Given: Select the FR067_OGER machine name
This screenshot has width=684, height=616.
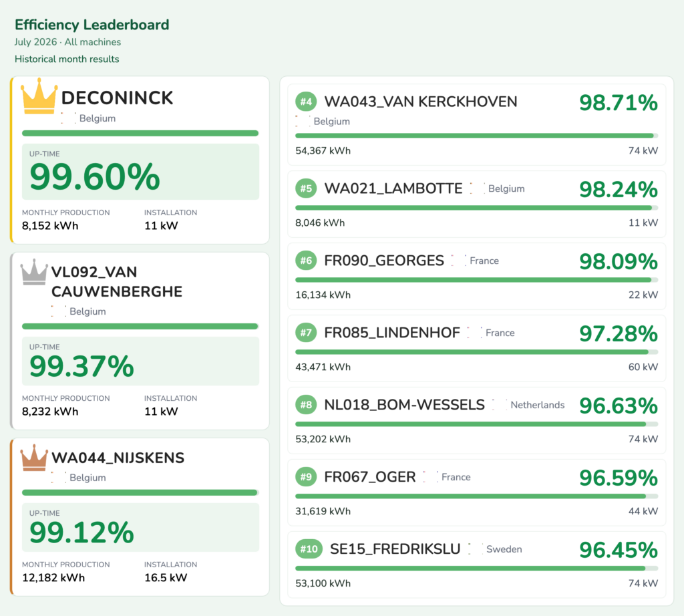Looking at the screenshot, I should (370, 477).
